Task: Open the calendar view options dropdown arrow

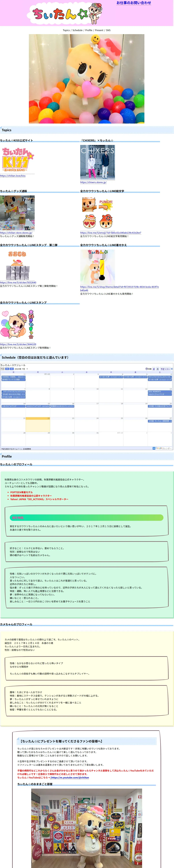Action: (x=172, y=369)
